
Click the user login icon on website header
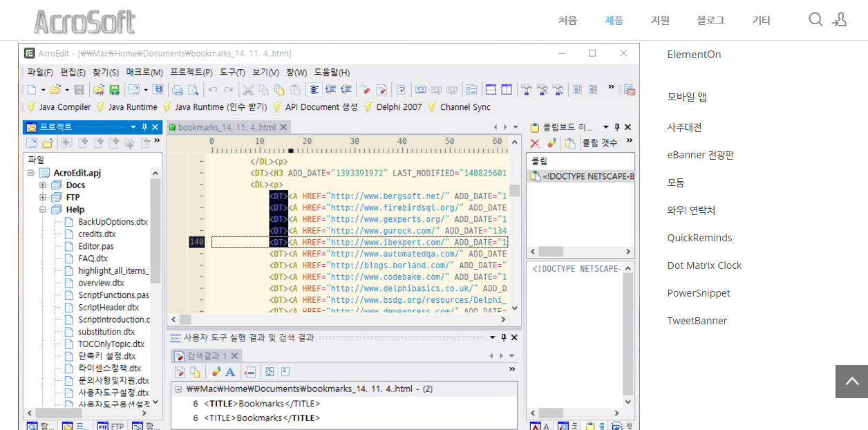coord(840,19)
